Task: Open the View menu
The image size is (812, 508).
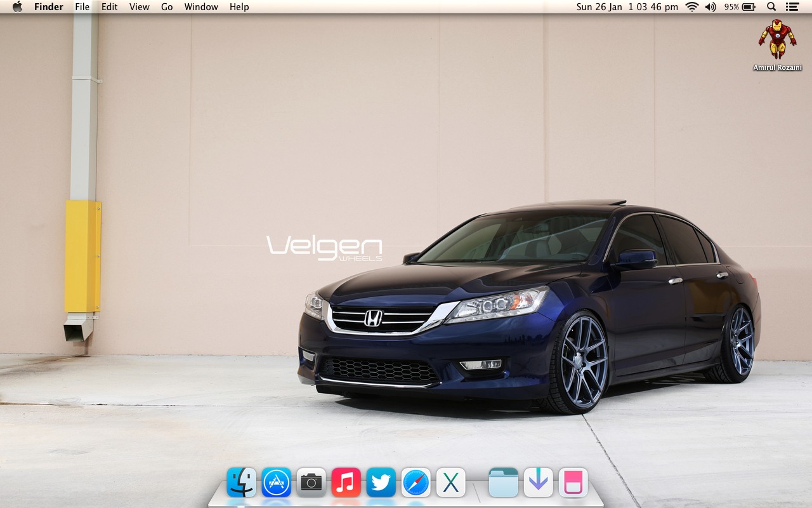Action: pos(140,7)
